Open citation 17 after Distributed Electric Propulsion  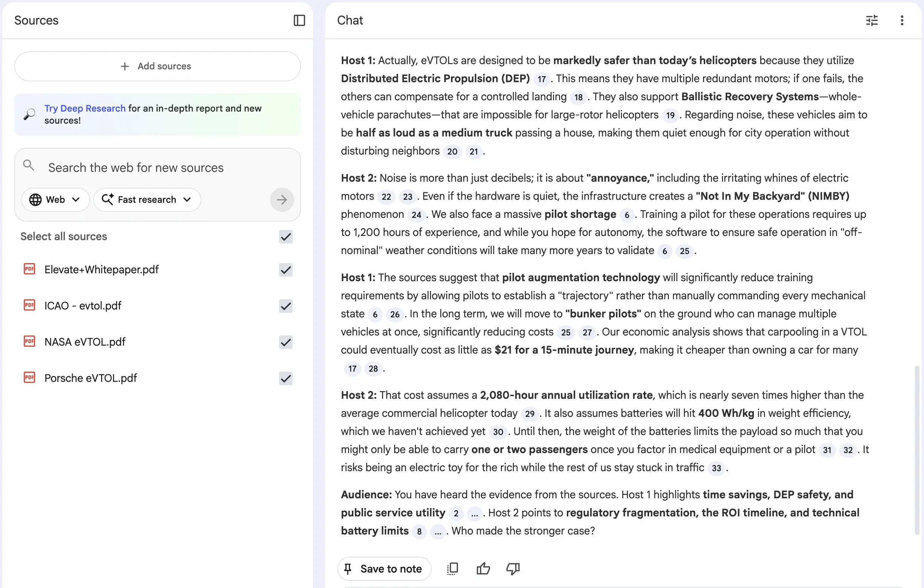coord(541,79)
